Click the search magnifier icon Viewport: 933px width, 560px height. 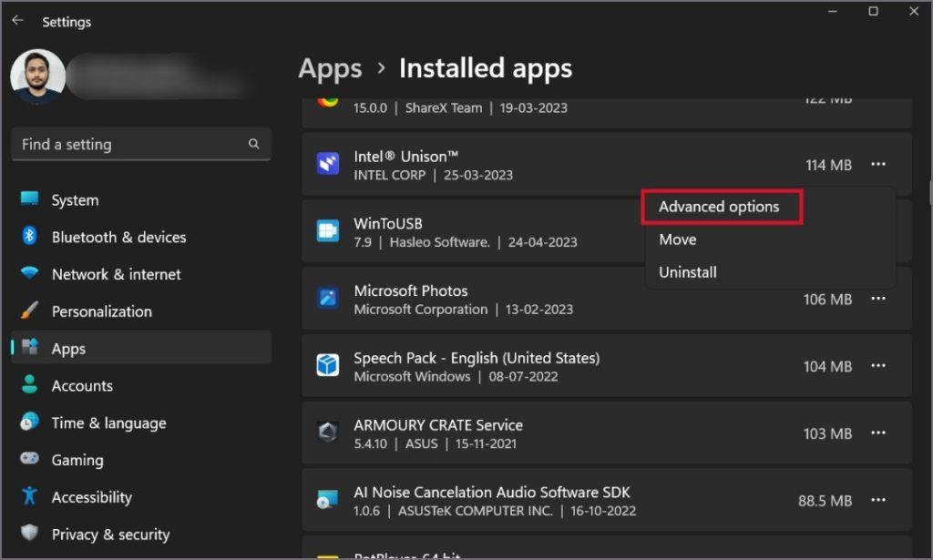(x=253, y=144)
